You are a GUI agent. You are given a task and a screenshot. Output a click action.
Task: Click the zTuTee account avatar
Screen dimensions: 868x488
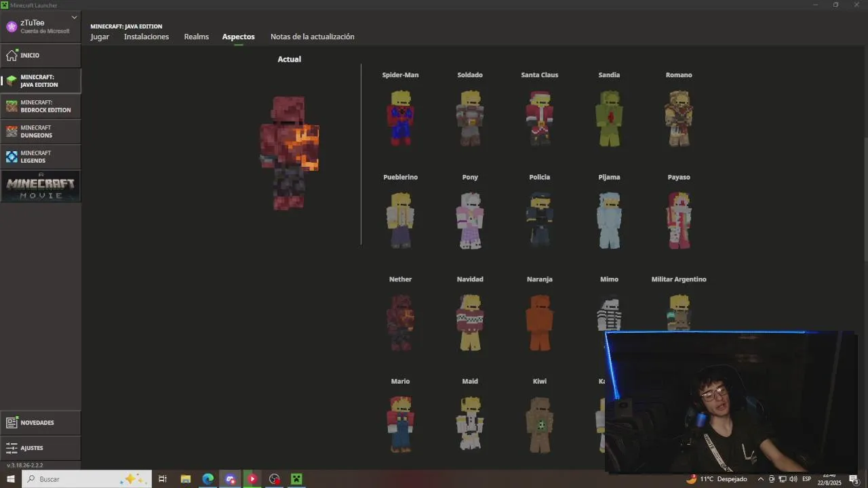[x=12, y=26]
